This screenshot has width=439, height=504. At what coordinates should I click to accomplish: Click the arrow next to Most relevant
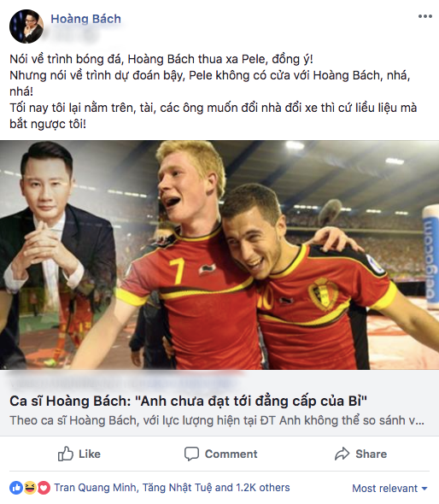tap(424, 489)
